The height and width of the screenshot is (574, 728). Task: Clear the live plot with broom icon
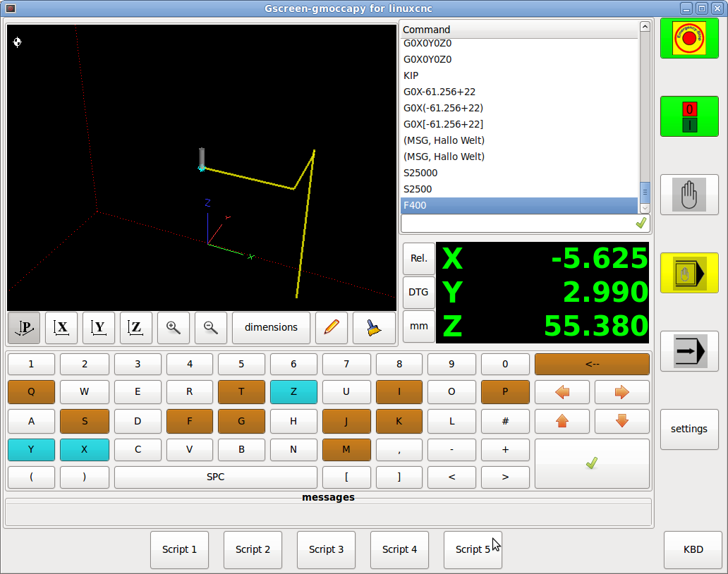tap(374, 328)
